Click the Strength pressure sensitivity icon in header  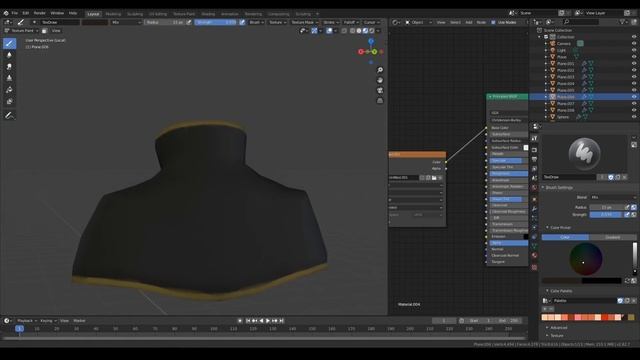(x=242, y=22)
